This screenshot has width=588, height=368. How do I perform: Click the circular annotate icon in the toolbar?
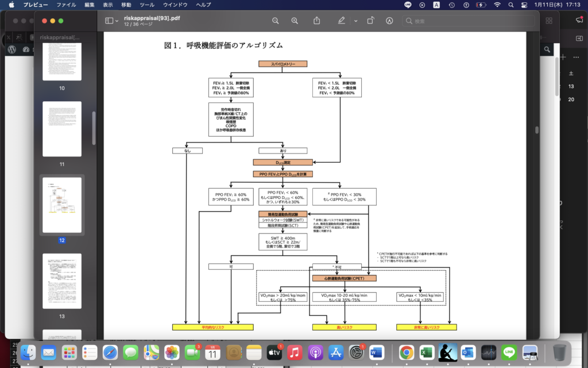389,21
